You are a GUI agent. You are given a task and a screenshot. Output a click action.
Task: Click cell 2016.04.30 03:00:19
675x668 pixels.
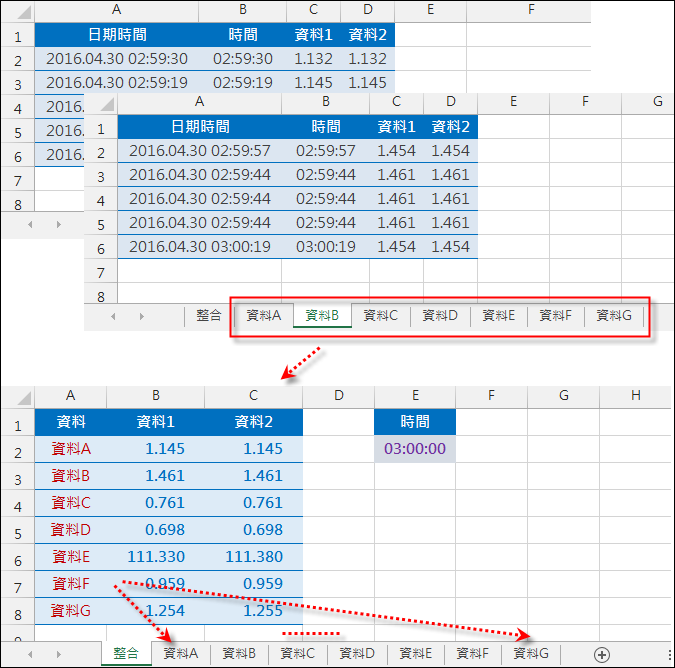click(200, 247)
